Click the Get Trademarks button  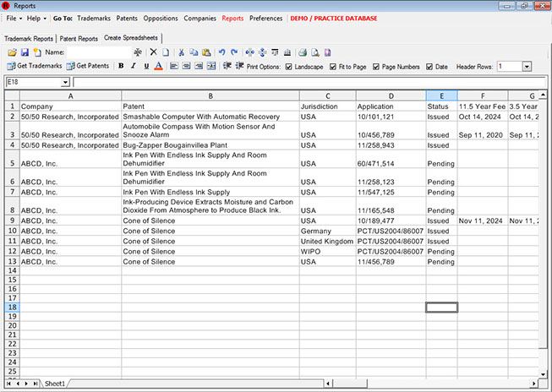pyautogui.click(x=34, y=66)
